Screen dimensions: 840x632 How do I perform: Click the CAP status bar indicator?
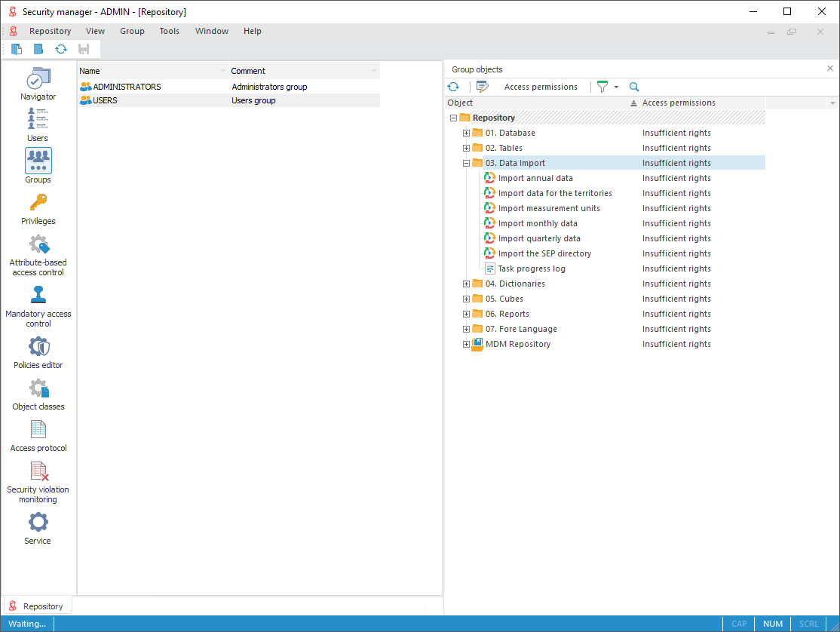tap(739, 624)
